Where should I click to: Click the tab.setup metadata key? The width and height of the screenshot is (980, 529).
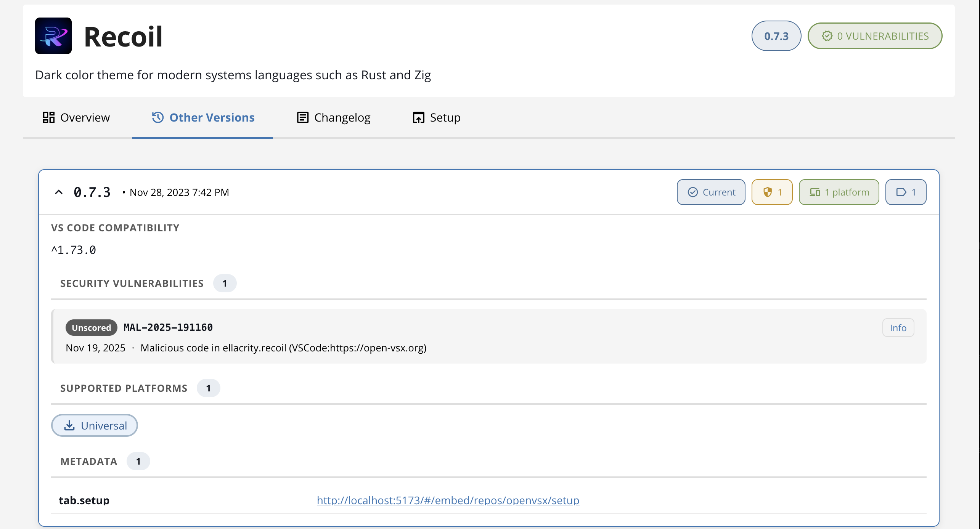(84, 500)
